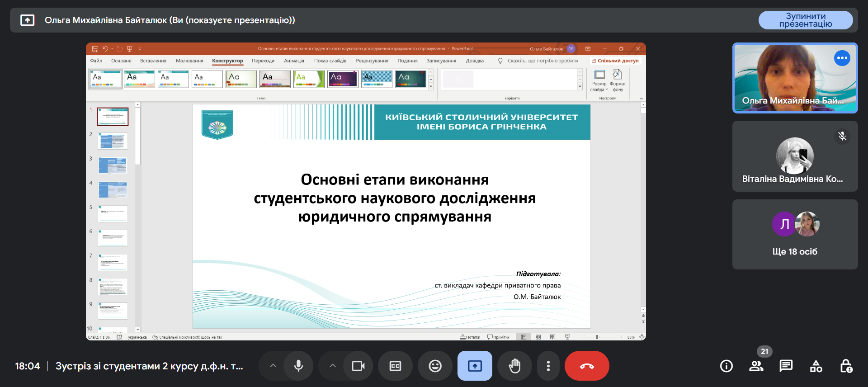The image size is (868, 387).
Task: Mute the microphone
Action: (x=298, y=366)
